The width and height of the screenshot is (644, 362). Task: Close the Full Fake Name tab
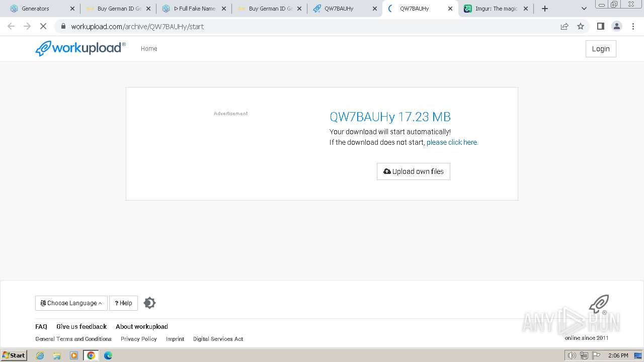[224, 9]
